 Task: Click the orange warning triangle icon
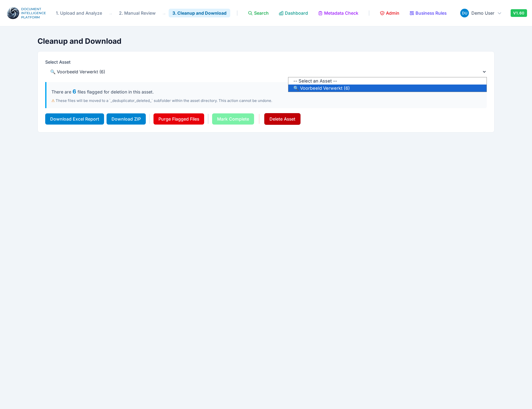(x=53, y=101)
